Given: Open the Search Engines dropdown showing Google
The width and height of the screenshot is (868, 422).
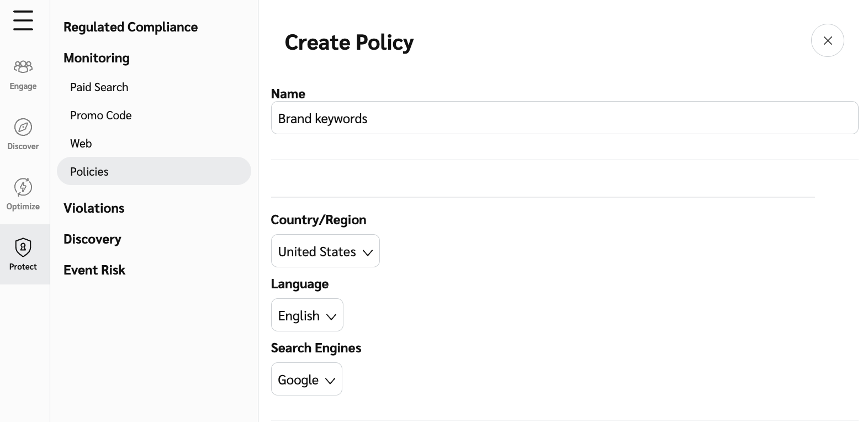Looking at the screenshot, I should (x=306, y=379).
